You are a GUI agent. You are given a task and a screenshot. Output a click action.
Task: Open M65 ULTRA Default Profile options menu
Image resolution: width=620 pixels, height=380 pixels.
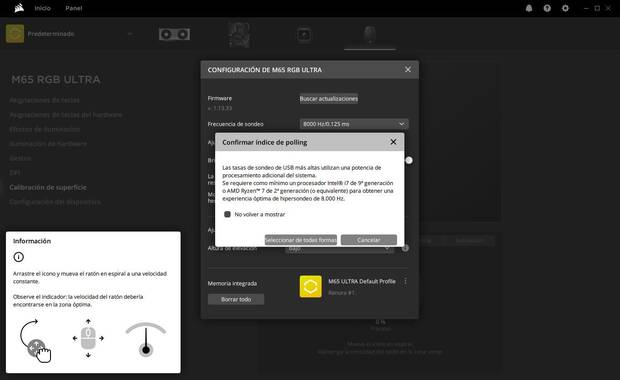click(x=405, y=281)
